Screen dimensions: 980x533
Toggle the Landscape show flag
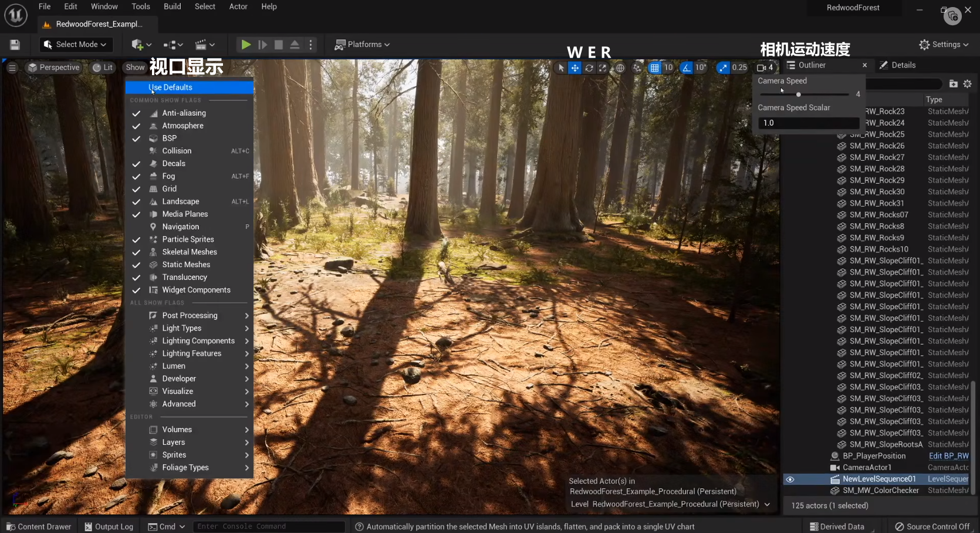tap(190, 201)
